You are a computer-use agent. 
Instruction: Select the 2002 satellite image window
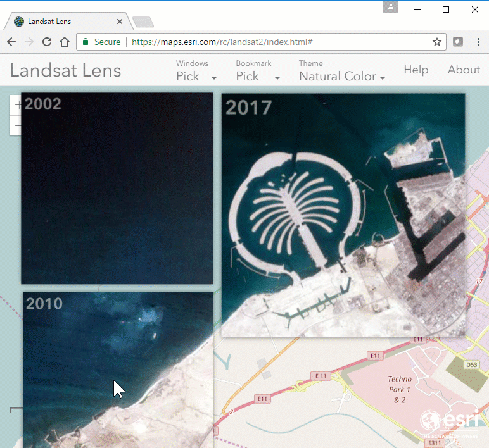pyautogui.click(x=117, y=188)
